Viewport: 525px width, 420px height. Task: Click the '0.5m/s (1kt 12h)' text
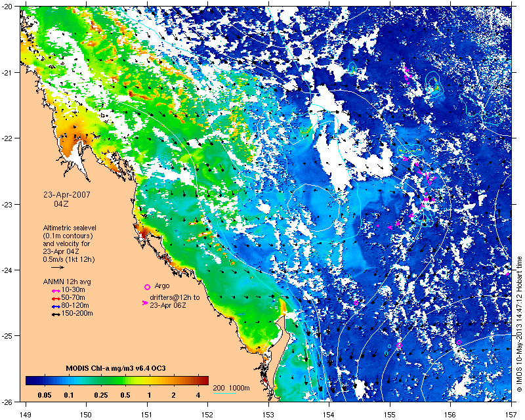pos(69,260)
